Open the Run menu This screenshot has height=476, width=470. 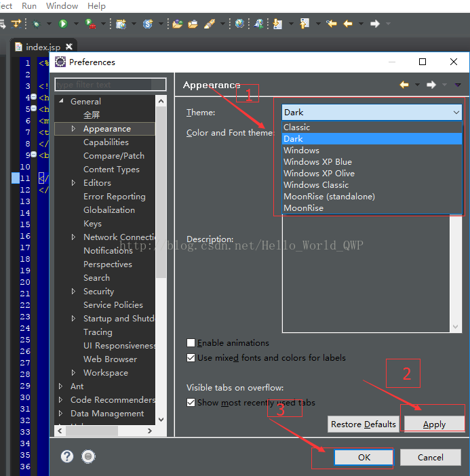click(29, 6)
